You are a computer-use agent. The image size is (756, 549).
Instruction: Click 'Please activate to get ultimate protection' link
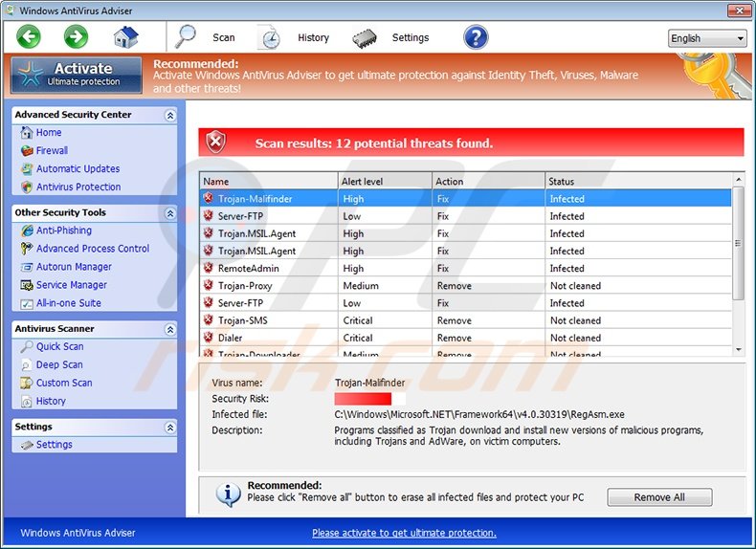404,533
